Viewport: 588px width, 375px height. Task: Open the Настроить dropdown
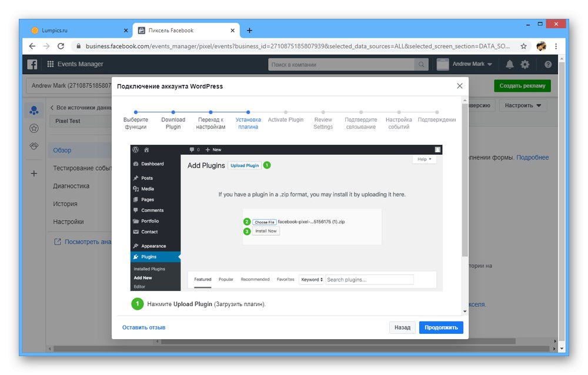[523, 105]
